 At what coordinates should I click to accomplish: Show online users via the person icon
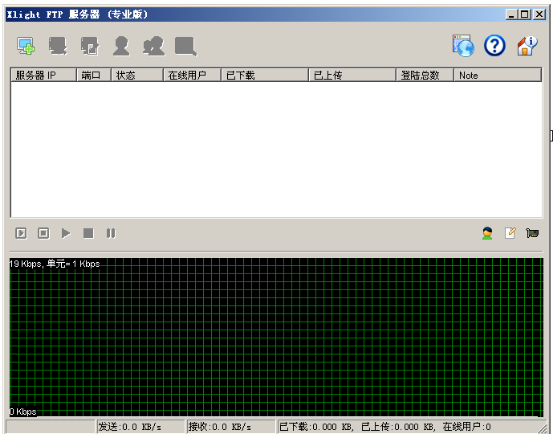point(487,233)
